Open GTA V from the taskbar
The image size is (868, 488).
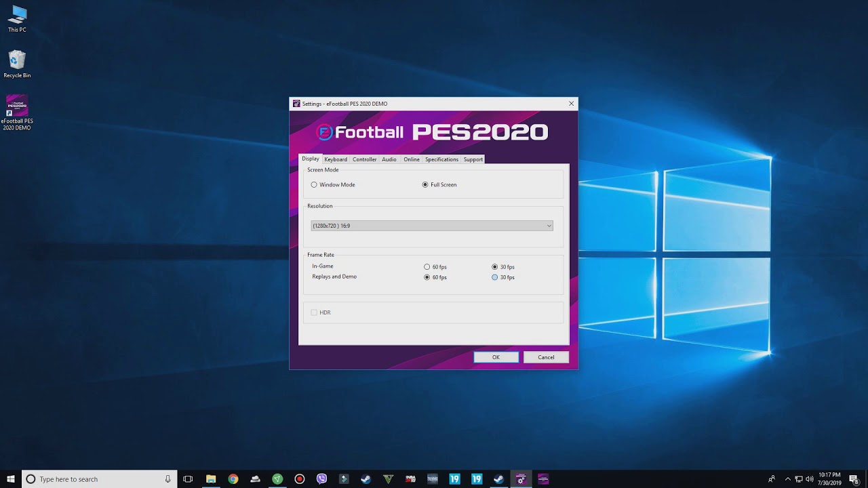point(388,479)
